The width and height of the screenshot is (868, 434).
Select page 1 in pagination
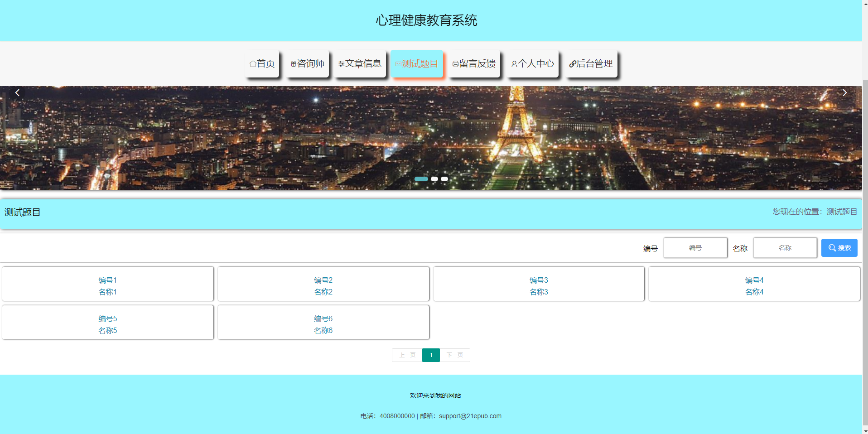[x=431, y=355]
